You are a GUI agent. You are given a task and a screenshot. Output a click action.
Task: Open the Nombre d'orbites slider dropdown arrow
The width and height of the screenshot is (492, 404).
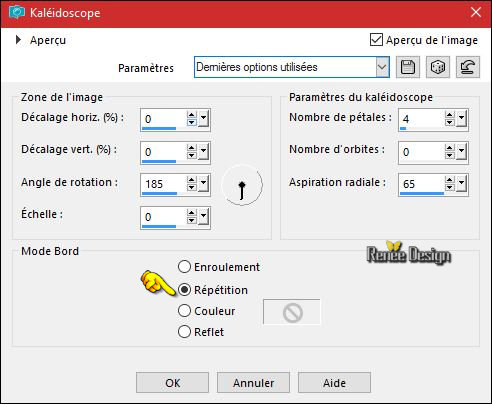(461, 152)
